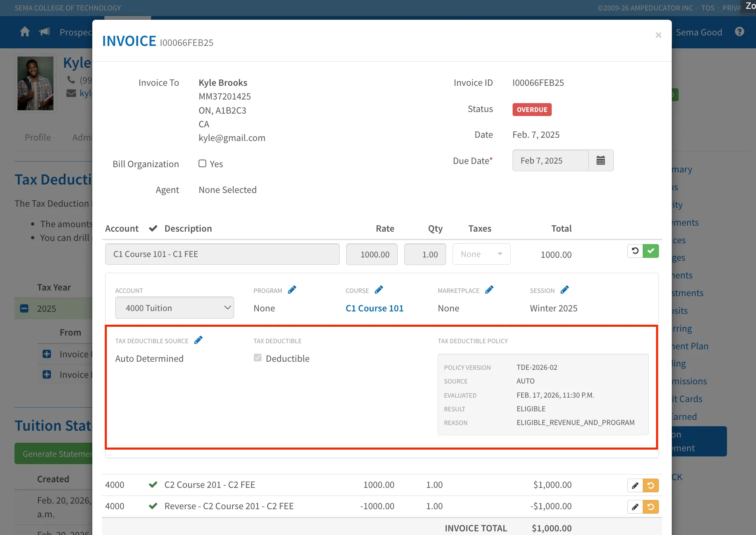This screenshot has width=756, height=535.
Task: Open the Account 4000 Tuition dropdown
Action: coord(174,308)
